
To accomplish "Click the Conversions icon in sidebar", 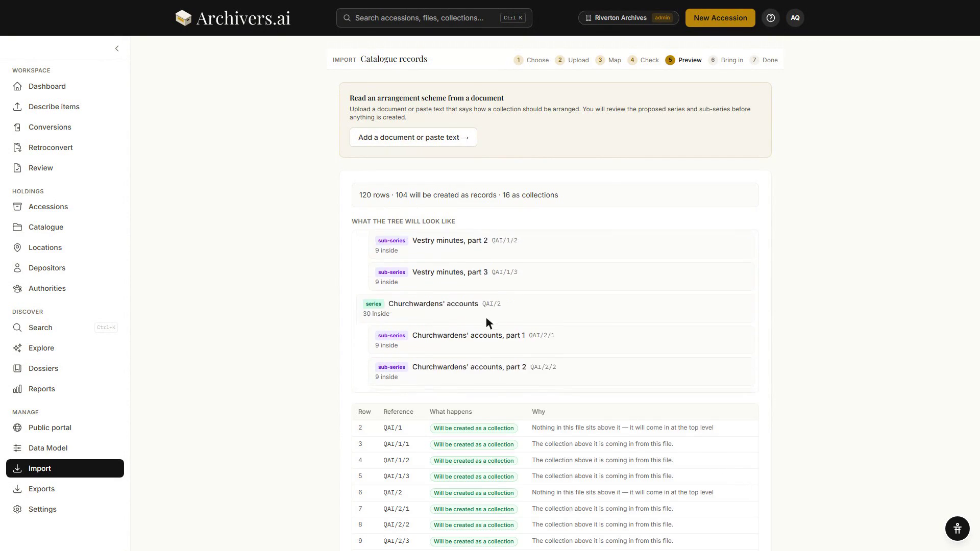I will point(17,127).
